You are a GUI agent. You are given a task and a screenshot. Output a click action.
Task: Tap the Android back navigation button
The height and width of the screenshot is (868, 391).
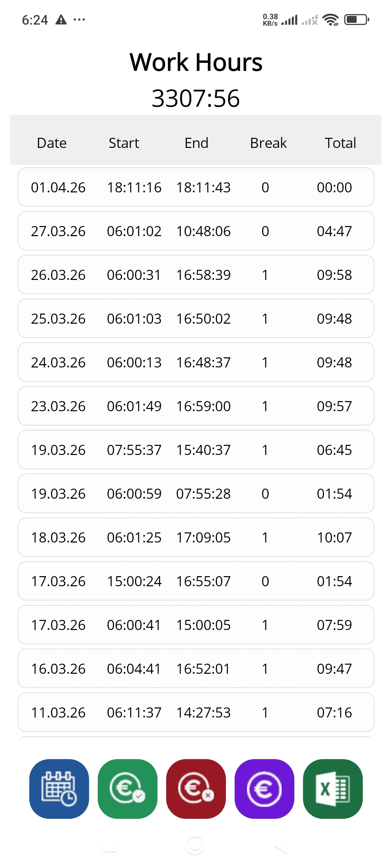tap(280, 846)
